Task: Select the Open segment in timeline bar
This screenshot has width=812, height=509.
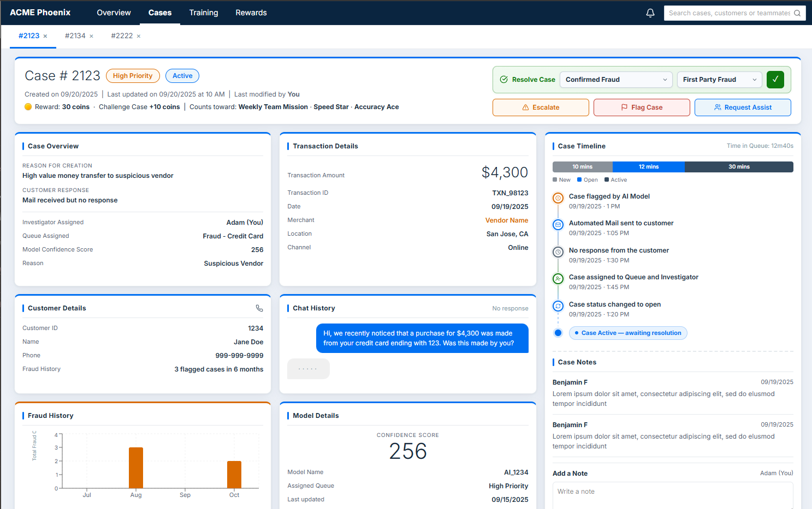Action: tap(649, 167)
